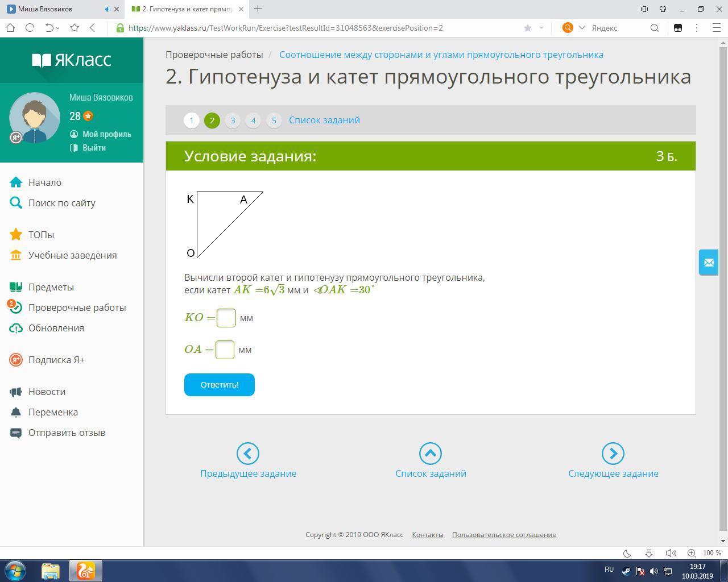Mute the audio on Миша Вязовиков tab
The image size is (728, 582).
pos(108,9)
